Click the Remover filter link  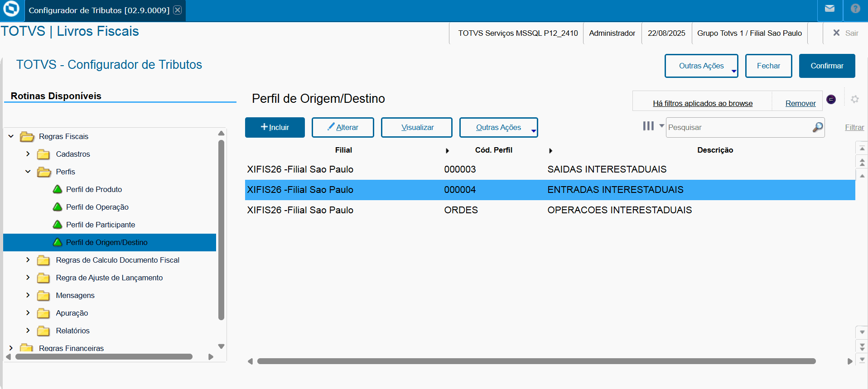800,103
